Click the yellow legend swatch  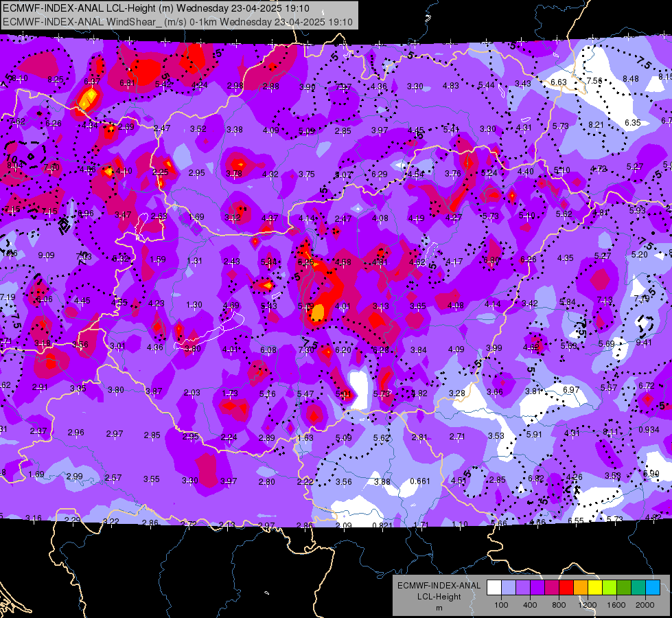(595, 588)
